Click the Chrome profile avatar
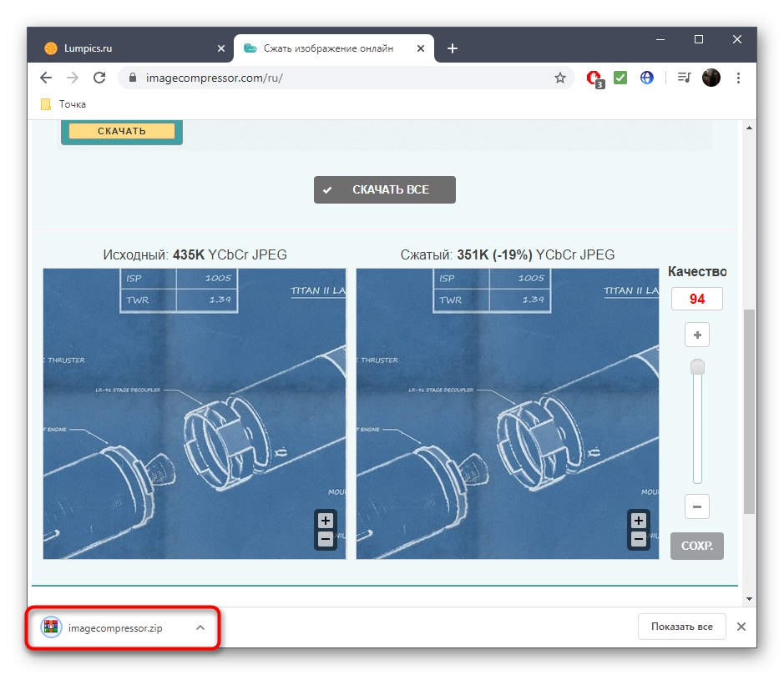The width and height of the screenshot is (784, 675). tap(711, 77)
